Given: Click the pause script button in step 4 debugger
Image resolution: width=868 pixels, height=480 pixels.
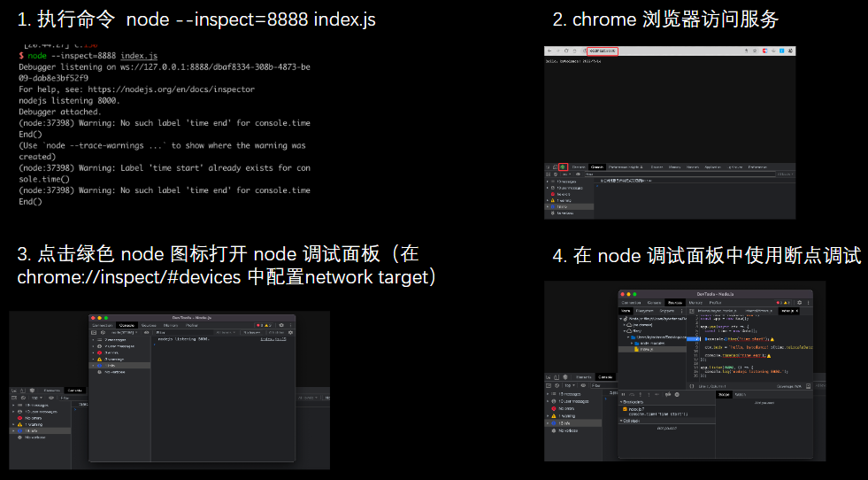Looking at the screenshot, I should tap(623, 395).
